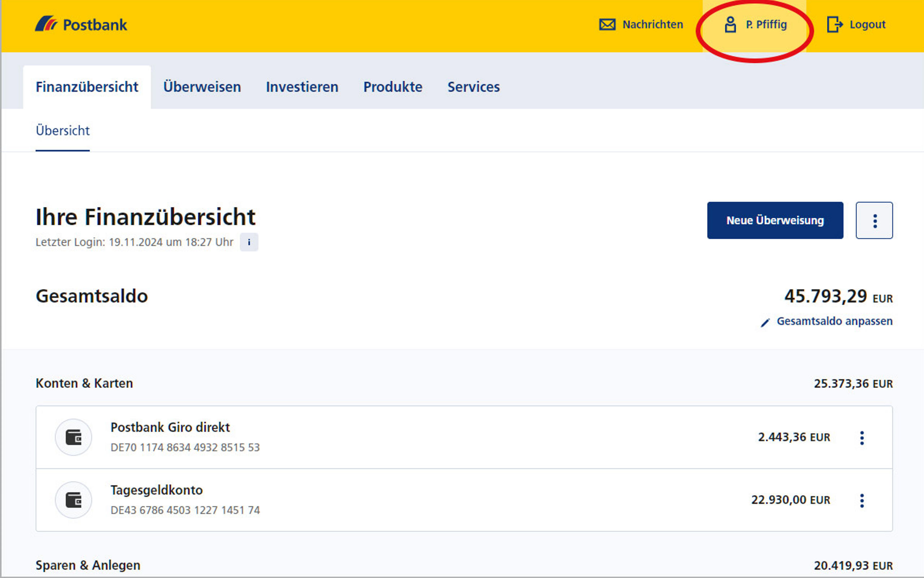Select the Finanzübersicht tab

pos(87,87)
